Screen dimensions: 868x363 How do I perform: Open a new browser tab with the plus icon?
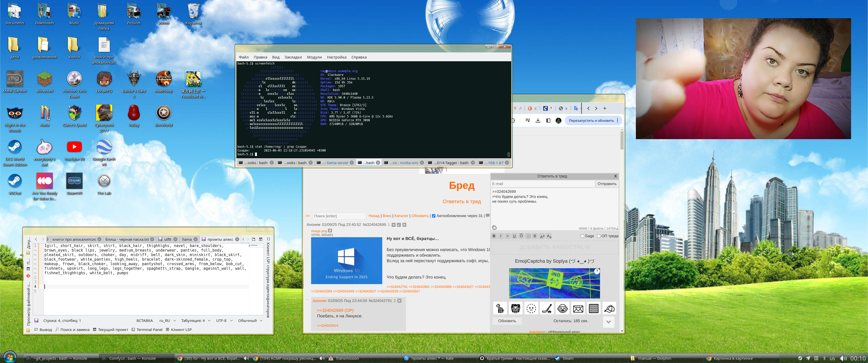tap(605, 108)
